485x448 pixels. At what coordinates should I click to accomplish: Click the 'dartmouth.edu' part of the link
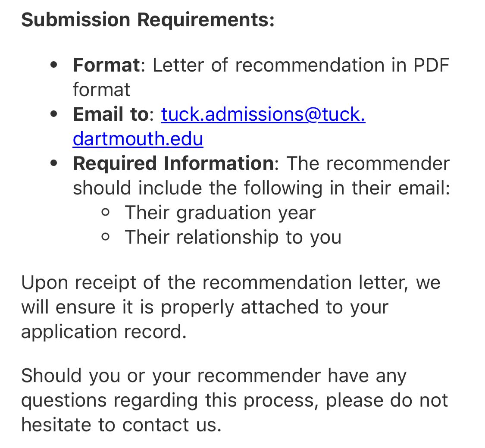[138, 139]
